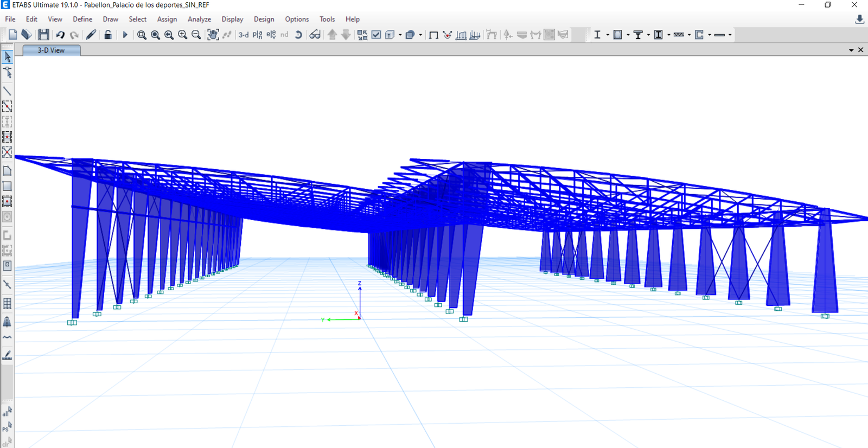This screenshot has height=448, width=868.
Task: Open the 3-D View window options dropdown arrow
Action: (851, 50)
